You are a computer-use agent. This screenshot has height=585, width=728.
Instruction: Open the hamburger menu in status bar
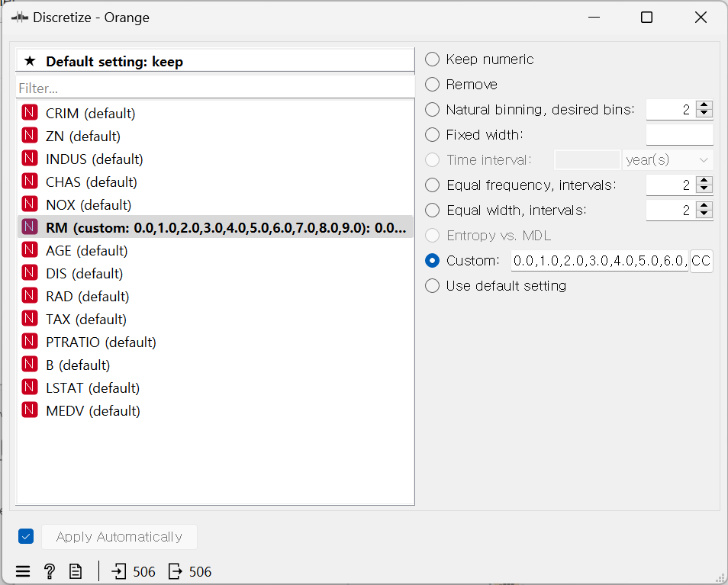[23, 571]
